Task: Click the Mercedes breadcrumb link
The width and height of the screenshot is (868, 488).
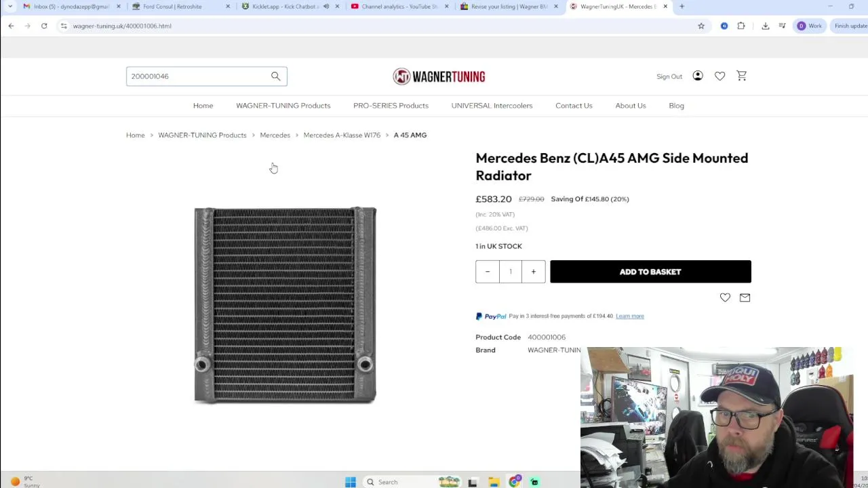Action: point(275,135)
